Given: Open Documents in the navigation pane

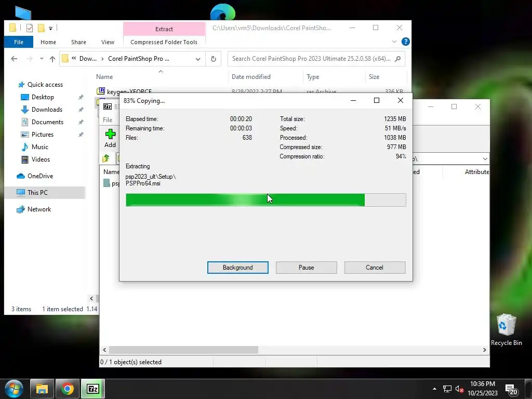Looking at the screenshot, I should point(47,122).
